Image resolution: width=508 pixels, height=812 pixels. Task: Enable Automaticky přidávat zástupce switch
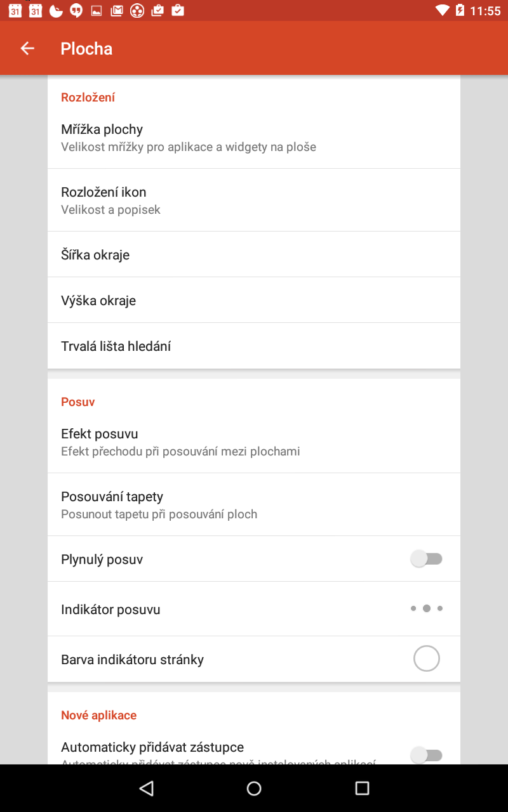(x=426, y=754)
